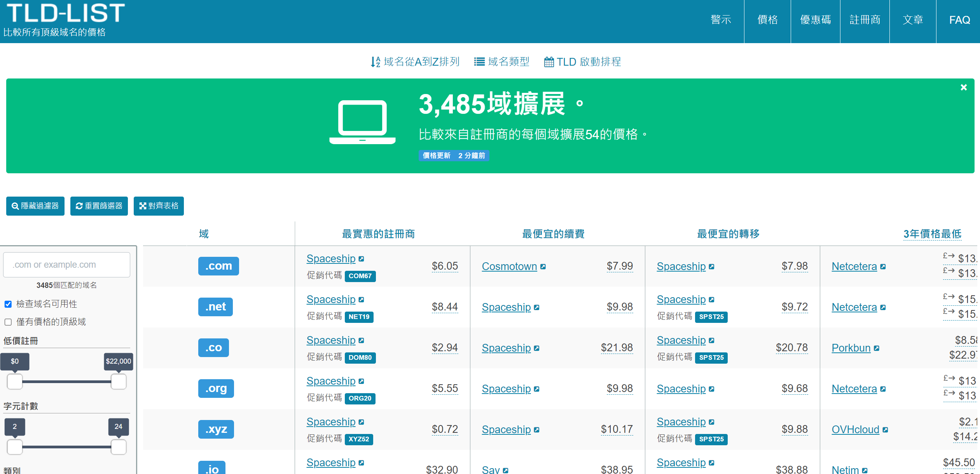980x474 pixels.
Task: Click external link icon beside Porkbun
Action: click(x=876, y=348)
